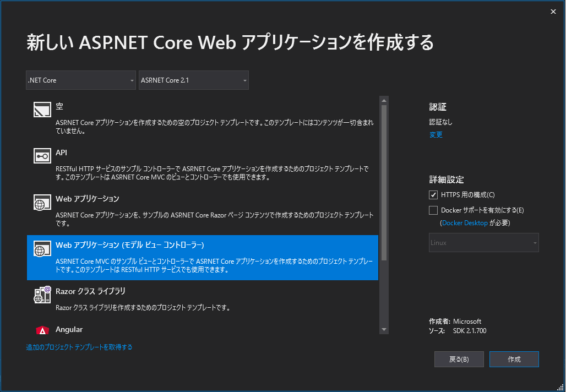566x392 pixels.
Task: Click the MVC template icon in highlighted row
Action: click(x=42, y=248)
